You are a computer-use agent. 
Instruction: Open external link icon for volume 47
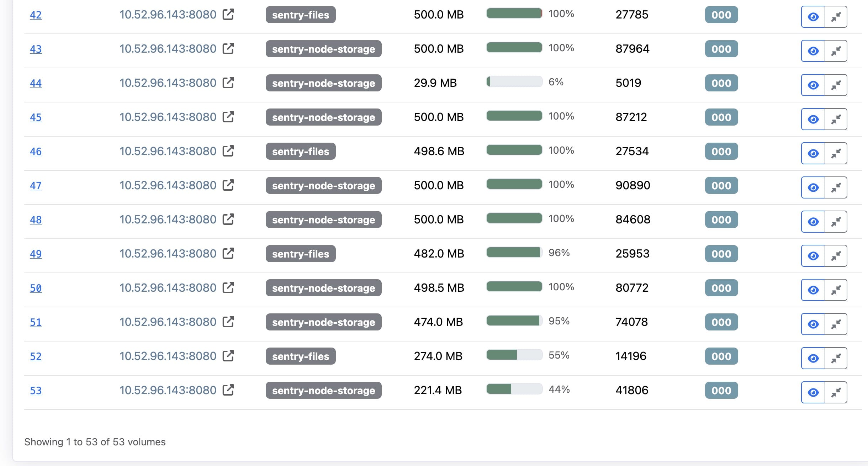click(228, 185)
